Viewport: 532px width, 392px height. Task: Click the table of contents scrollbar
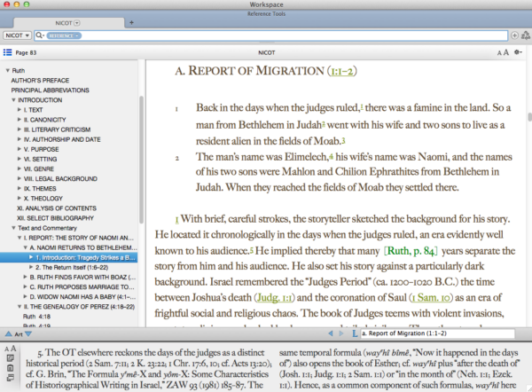click(141, 160)
